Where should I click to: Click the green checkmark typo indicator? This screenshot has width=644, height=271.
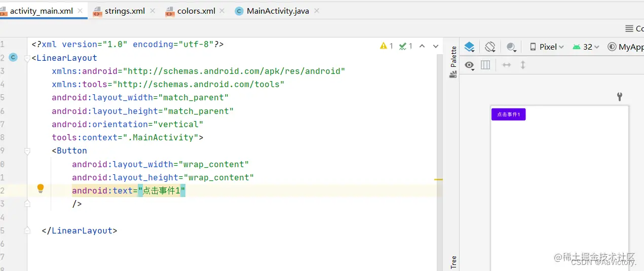click(405, 46)
